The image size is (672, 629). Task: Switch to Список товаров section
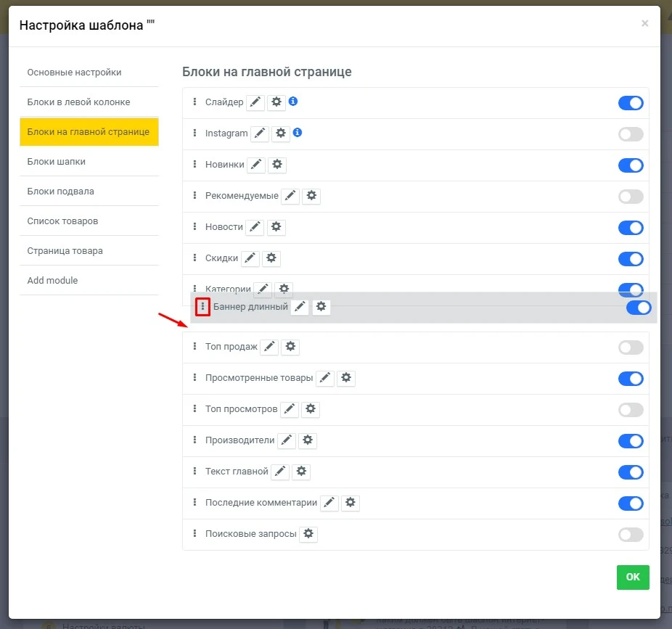tap(63, 221)
